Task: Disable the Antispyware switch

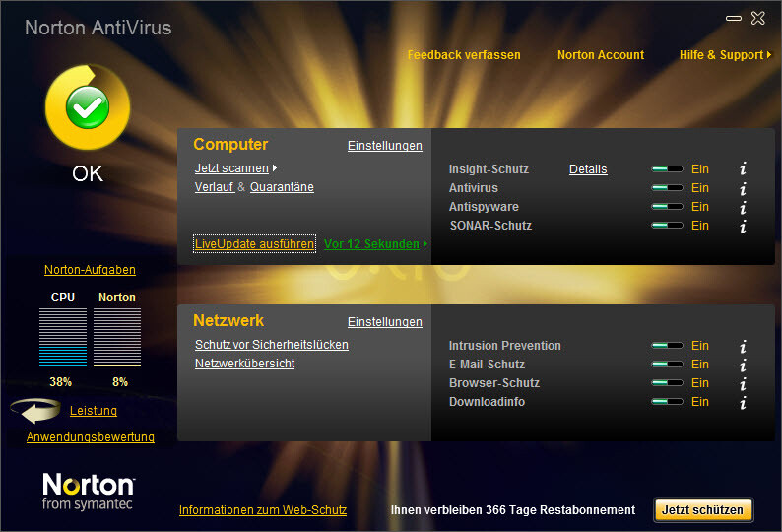Action: tap(667, 207)
